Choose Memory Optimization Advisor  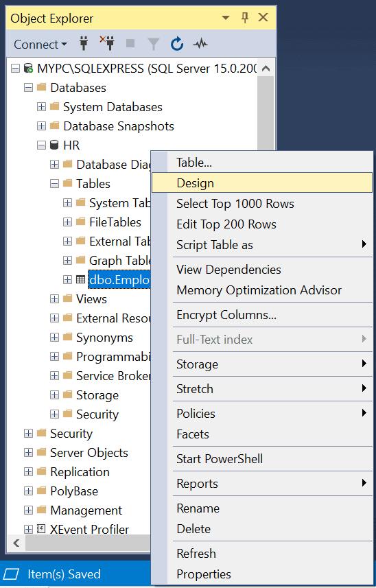[x=262, y=290]
